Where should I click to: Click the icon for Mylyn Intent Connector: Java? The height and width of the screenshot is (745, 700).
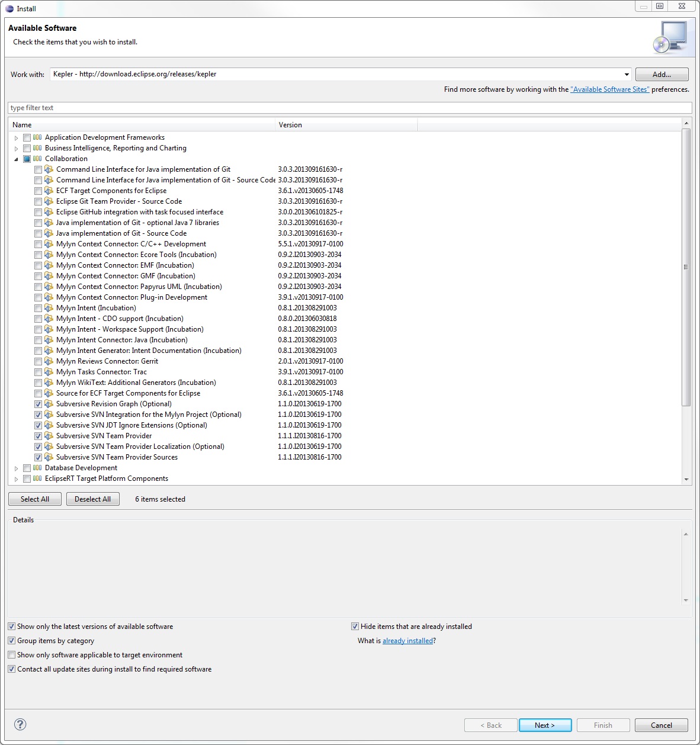(x=49, y=340)
